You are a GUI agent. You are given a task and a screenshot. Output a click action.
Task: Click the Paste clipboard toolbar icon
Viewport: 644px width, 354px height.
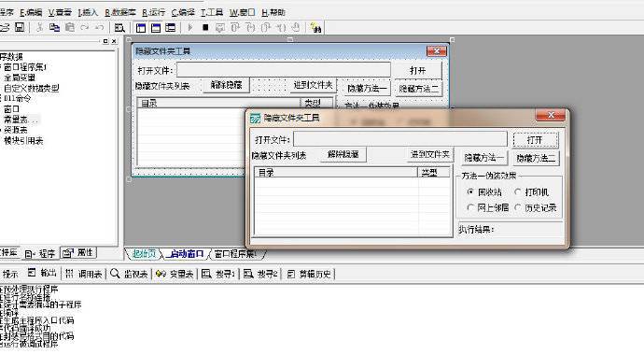point(70,27)
